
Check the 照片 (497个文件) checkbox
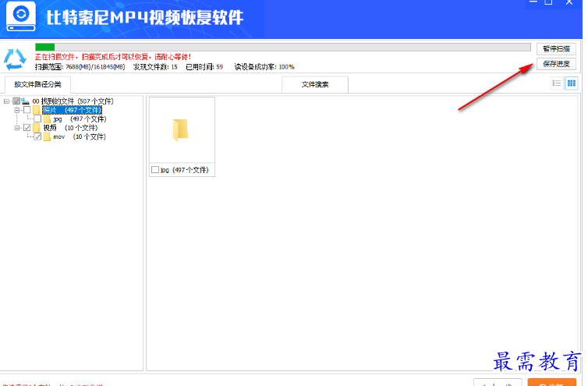click(x=27, y=110)
